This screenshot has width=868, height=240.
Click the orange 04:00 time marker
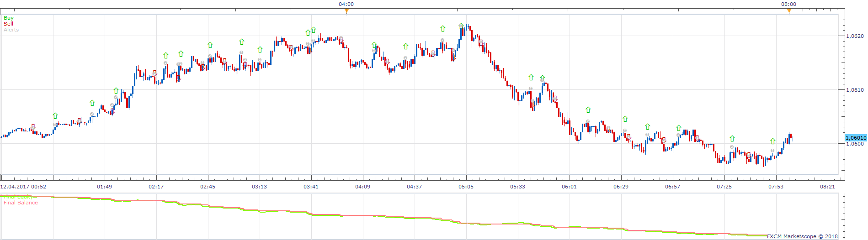pyautogui.click(x=346, y=11)
